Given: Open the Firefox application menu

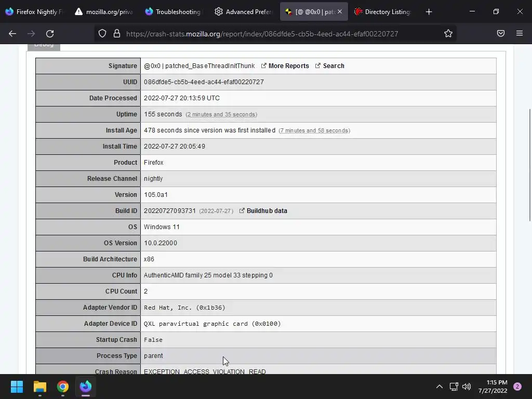Looking at the screenshot, I should pos(520,33).
